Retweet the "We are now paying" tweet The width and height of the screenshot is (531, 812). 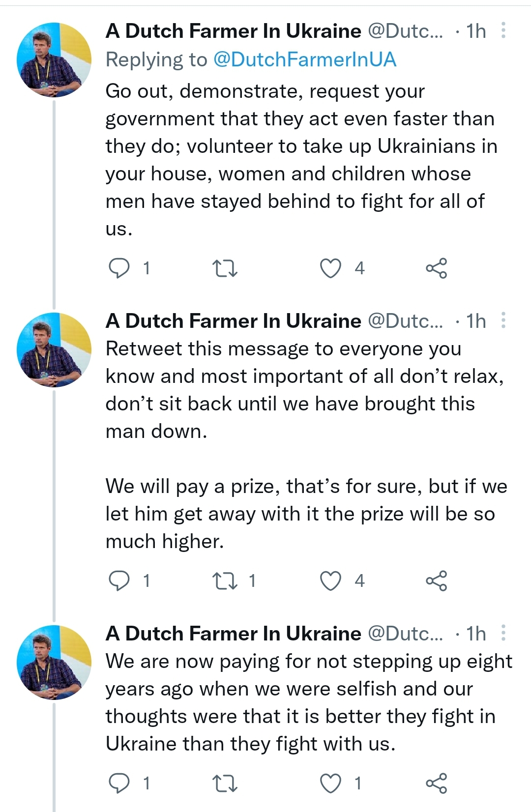pos(225,783)
